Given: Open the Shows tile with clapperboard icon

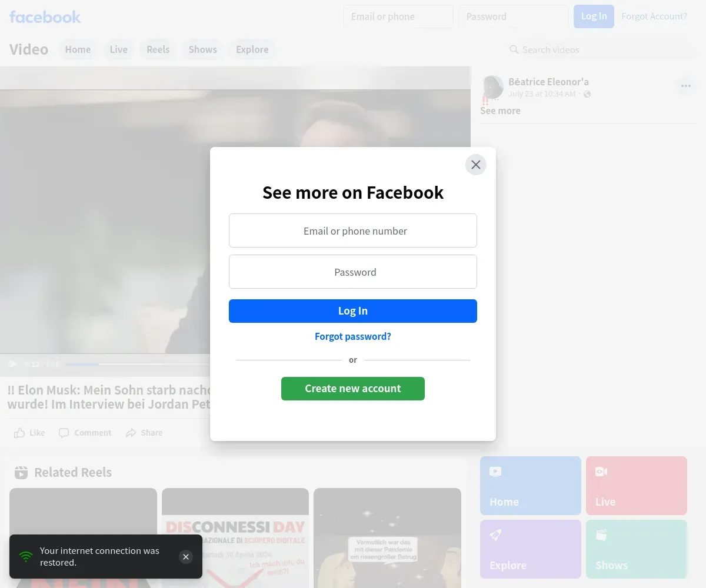Looking at the screenshot, I should 637,549.
